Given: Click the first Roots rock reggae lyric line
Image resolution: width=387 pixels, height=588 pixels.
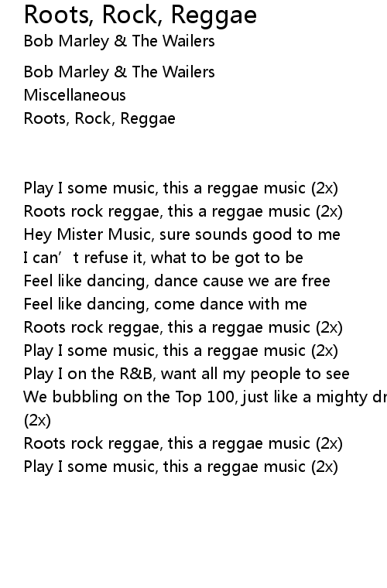Looking at the screenshot, I should tap(183, 211).
